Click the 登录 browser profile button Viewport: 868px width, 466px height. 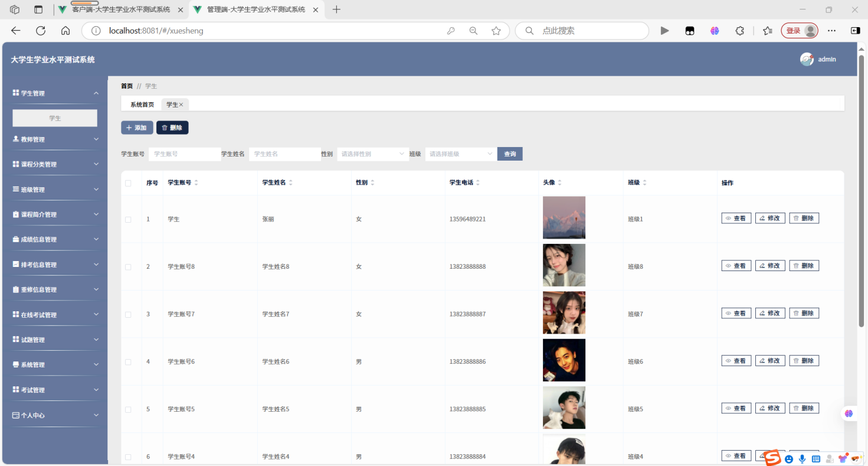800,31
